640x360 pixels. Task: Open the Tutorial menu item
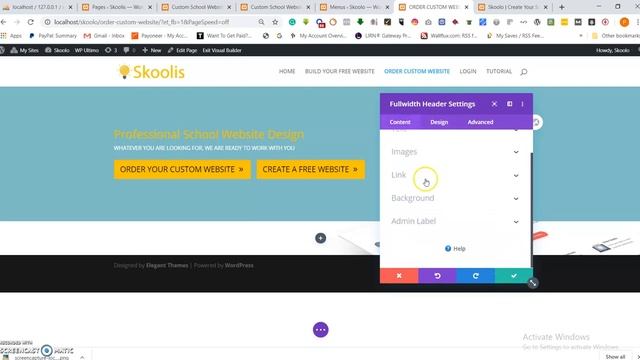pos(499,71)
